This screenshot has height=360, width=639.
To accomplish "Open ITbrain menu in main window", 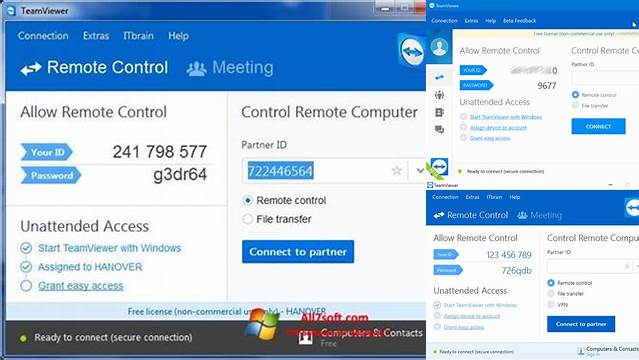I will pyautogui.click(x=139, y=36).
